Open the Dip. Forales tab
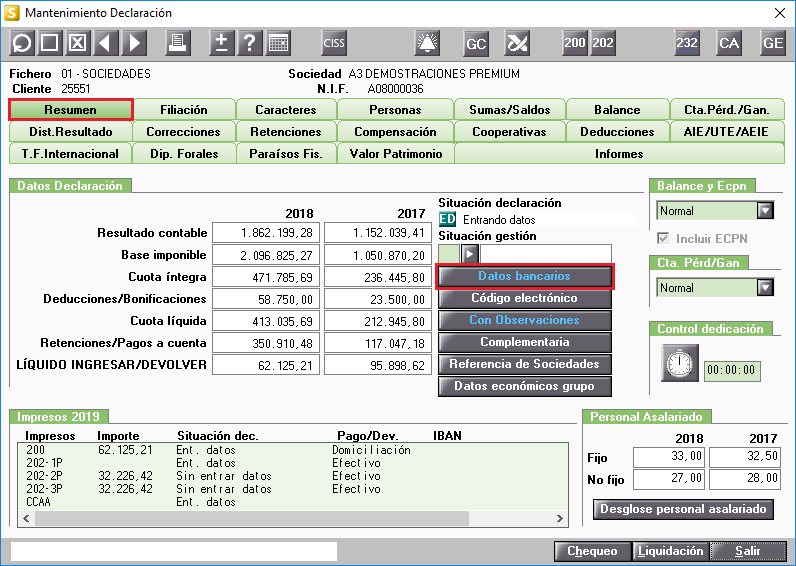 point(184,154)
